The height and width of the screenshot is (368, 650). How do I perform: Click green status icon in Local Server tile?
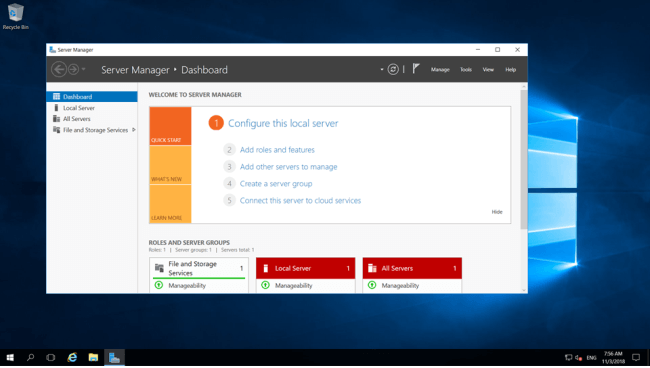pyautogui.click(x=265, y=285)
